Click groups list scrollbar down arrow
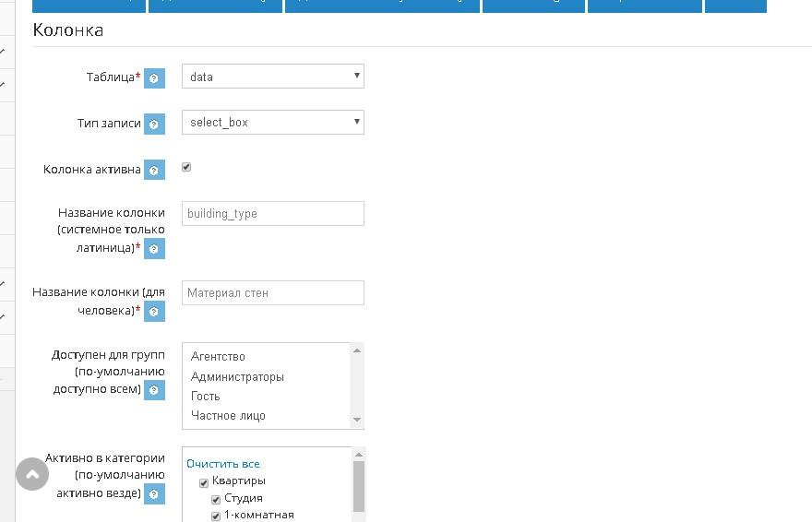The width and height of the screenshot is (812, 522). point(357,420)
